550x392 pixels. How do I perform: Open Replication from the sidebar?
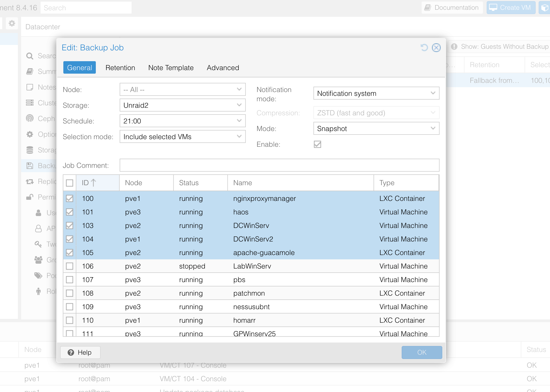[x=30, y=181]
